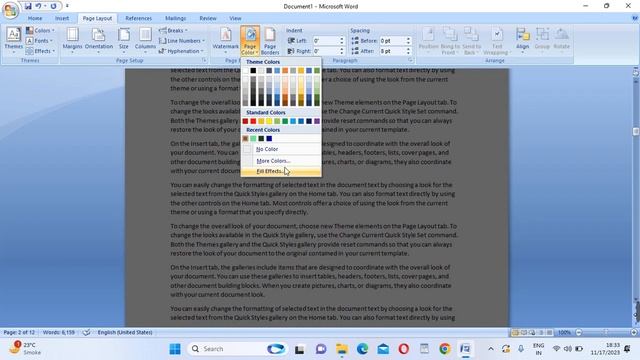Switch to the Home tab
The image size is (640, 360).
point(35,18)
